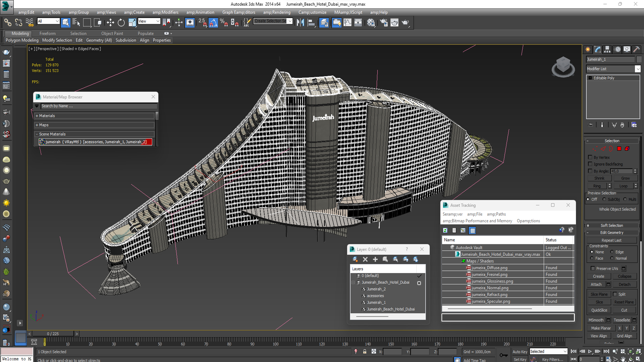This screenshot has width=644, height=362.
Task: Click the Grow selection button
Action: (625, 178)
